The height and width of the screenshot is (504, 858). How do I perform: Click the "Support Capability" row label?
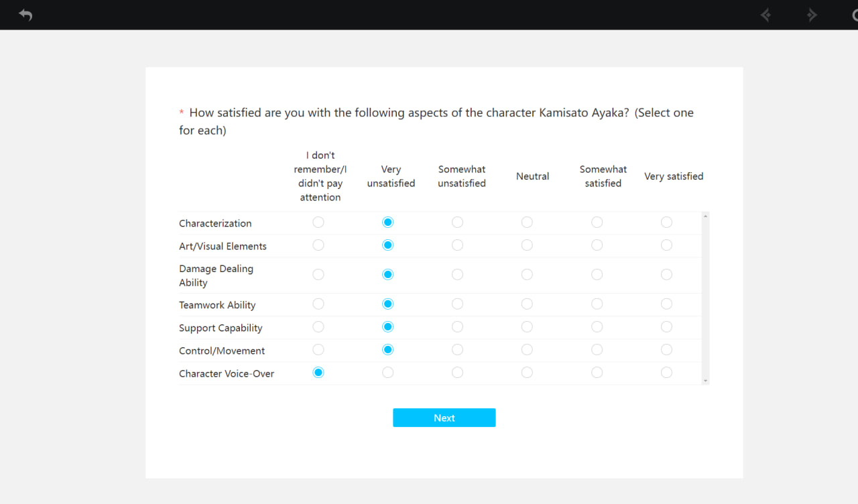(221, 328)
